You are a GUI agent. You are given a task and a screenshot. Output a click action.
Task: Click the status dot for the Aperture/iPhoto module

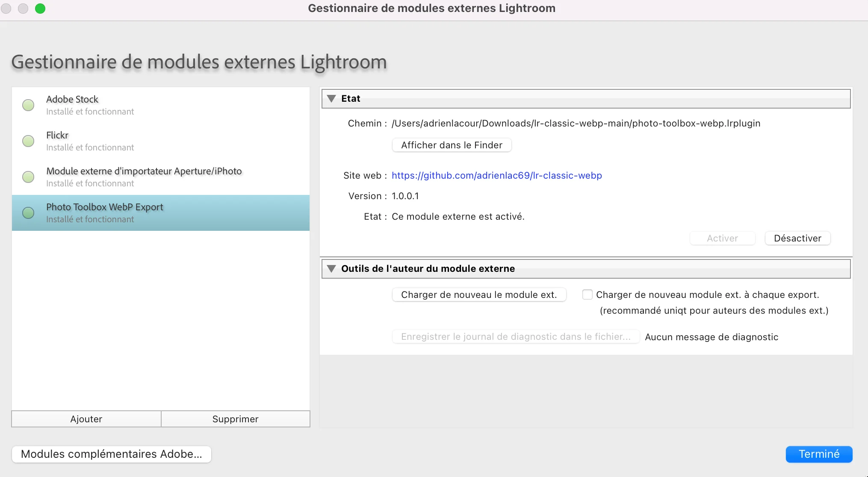pyautogui.click(x=28, y=177)
